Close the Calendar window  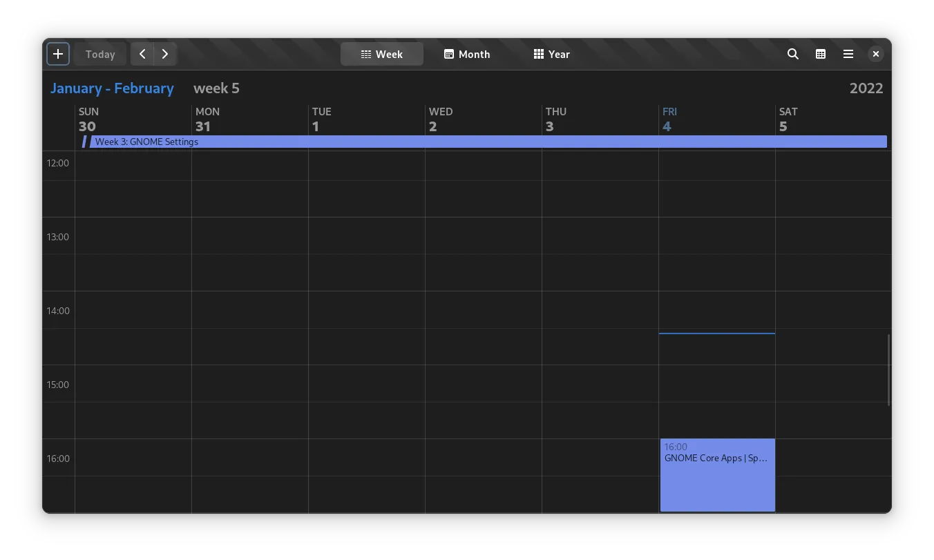875,54
